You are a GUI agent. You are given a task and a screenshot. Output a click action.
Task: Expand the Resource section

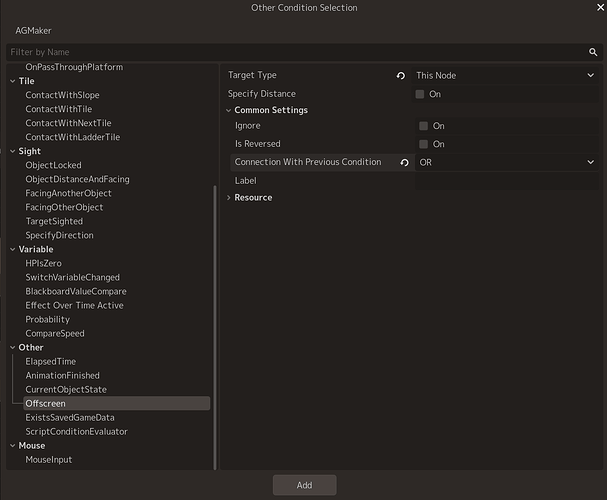[228, 198]
